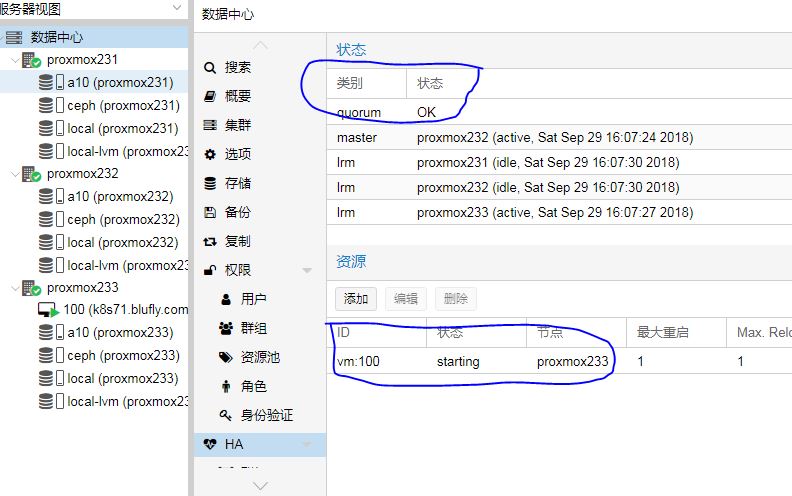792x496 pixels.
Task: Select local-lvm under proxmox231
Action: point(127,152)
